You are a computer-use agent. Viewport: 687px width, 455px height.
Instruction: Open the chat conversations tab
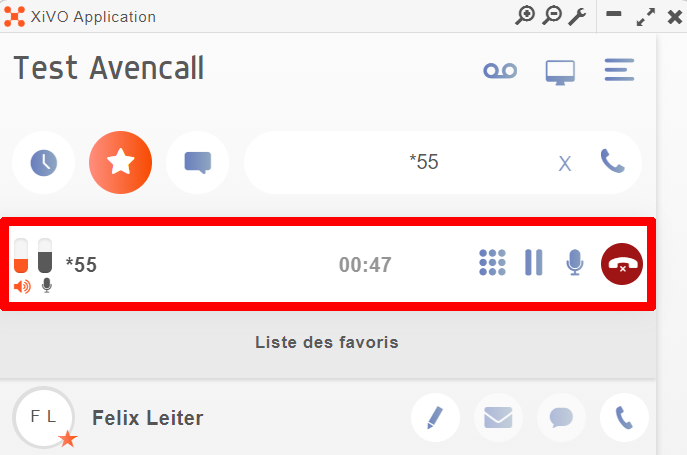pos(198,163)
